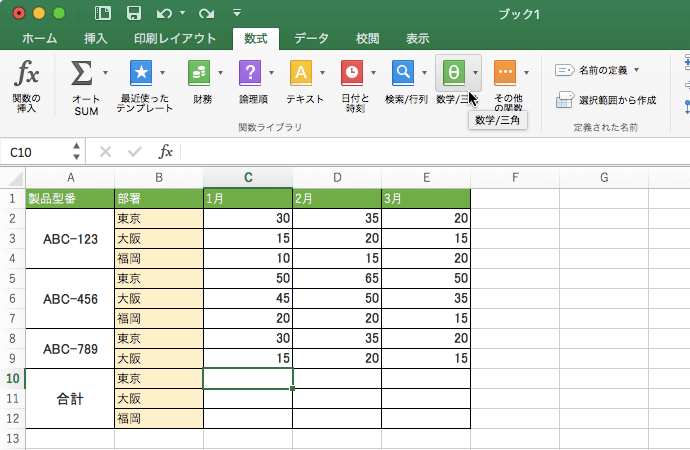Click the formula bar confirm checkmark

tap(135, 152)
